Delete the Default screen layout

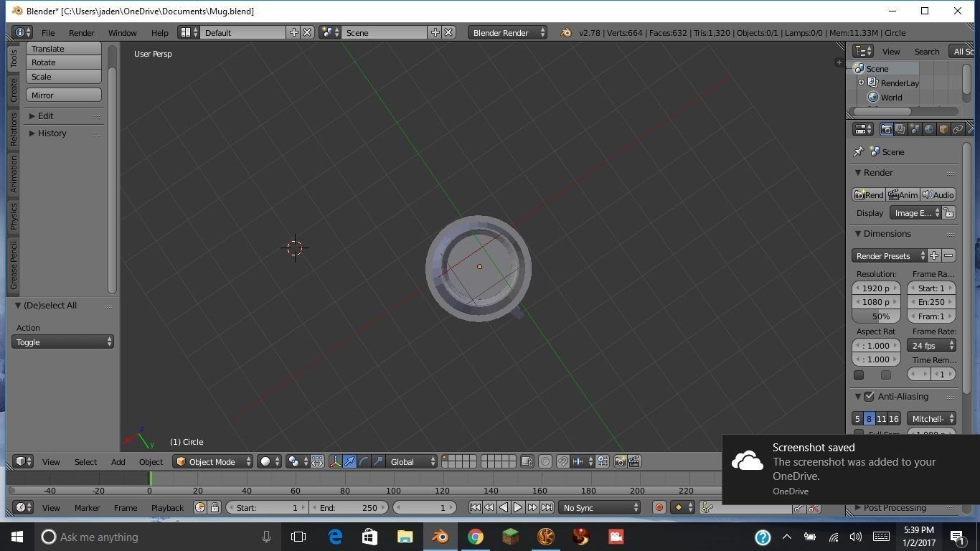pos(307,32)
